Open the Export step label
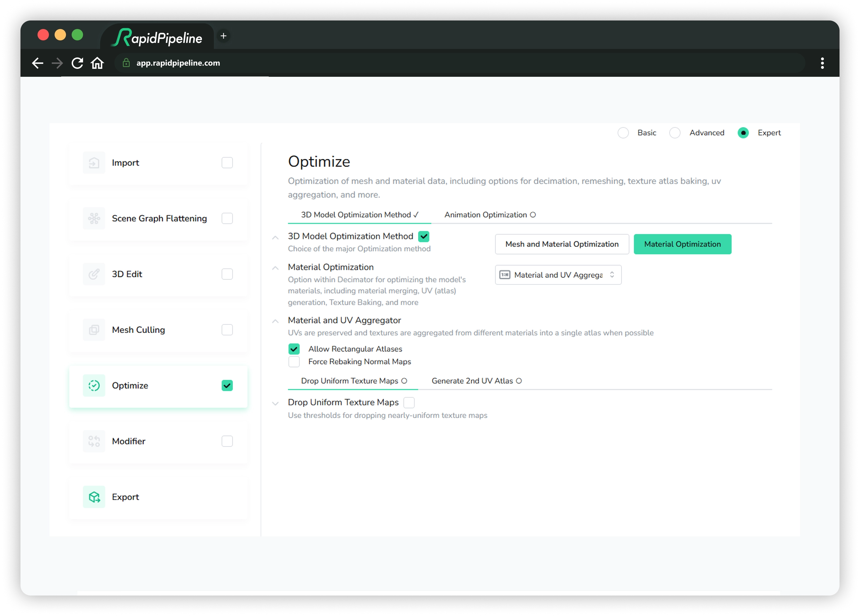 (x=125, y=497)
